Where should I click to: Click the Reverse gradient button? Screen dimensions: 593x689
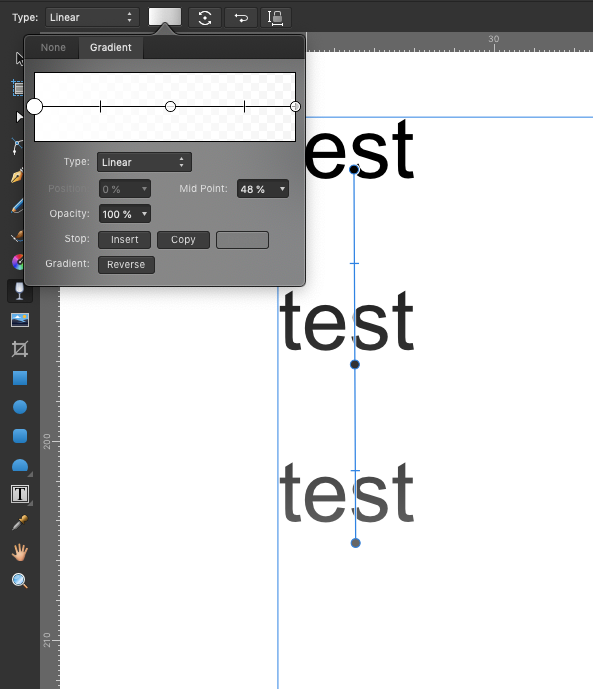126,265
